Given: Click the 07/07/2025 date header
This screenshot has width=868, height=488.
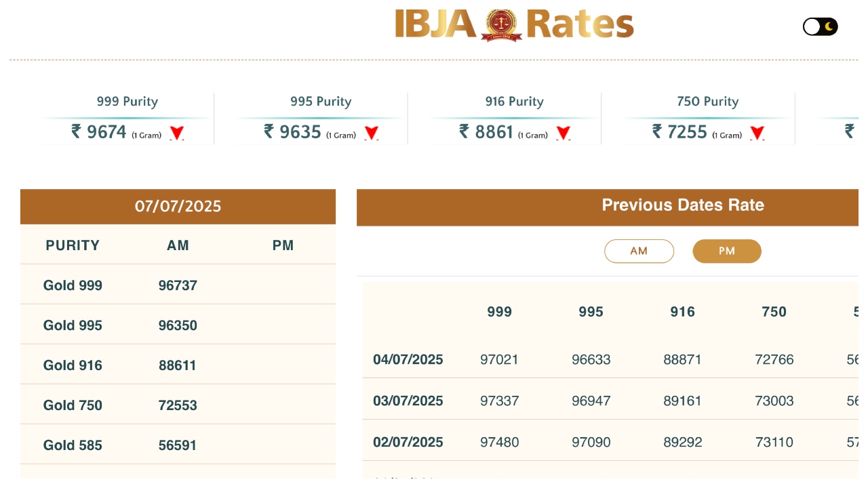Looking at the screenshot, I should tap(178, 206).
